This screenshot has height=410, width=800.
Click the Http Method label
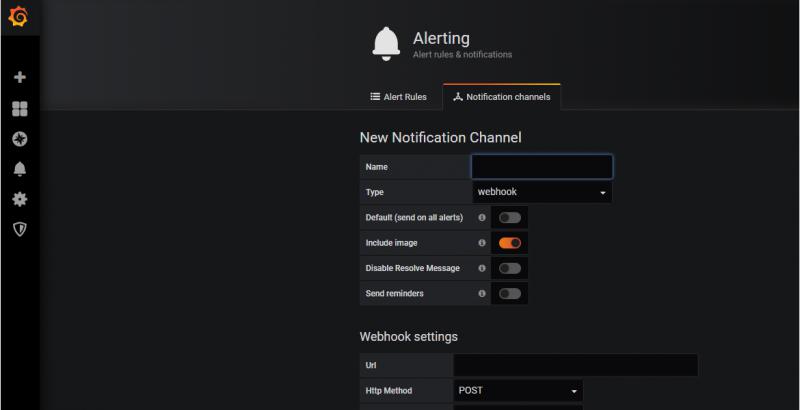(389, 391)
